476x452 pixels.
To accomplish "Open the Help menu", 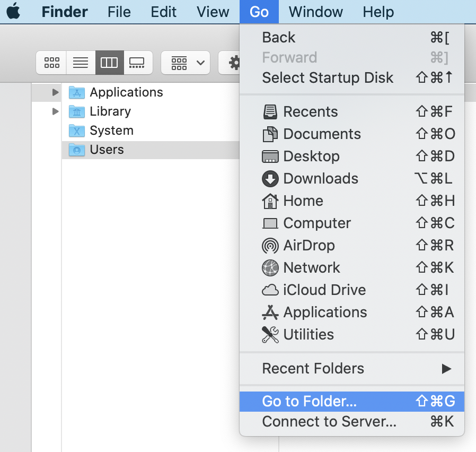I will pyautogui.click(x=378, y=12).
